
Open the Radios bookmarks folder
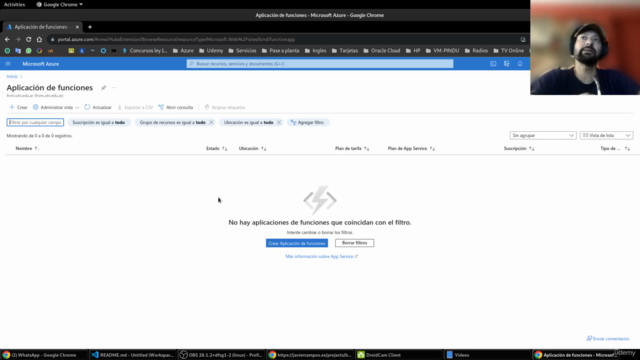pyautogui.click(x=476, y=51)
